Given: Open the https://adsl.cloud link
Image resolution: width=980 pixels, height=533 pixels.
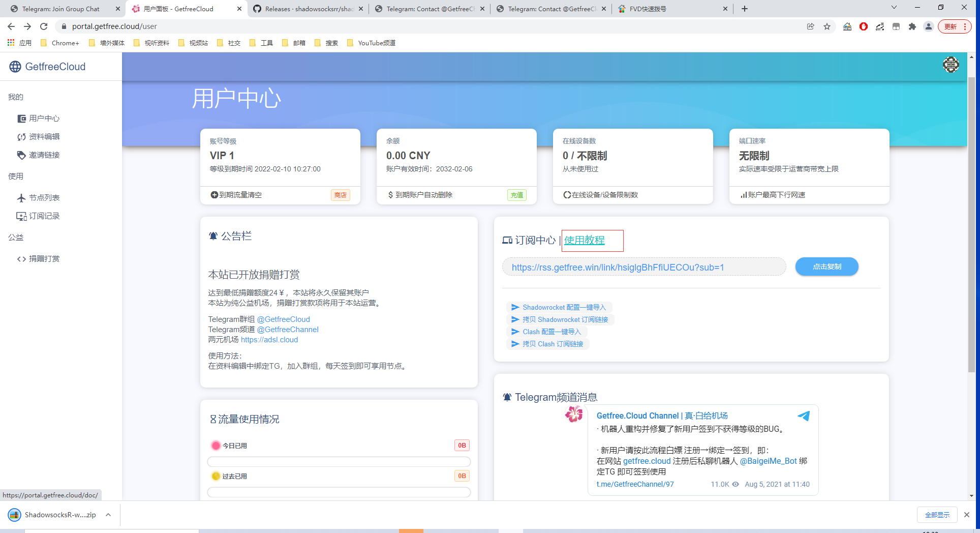Looking at the screenshot, I should tap(269, 340).
